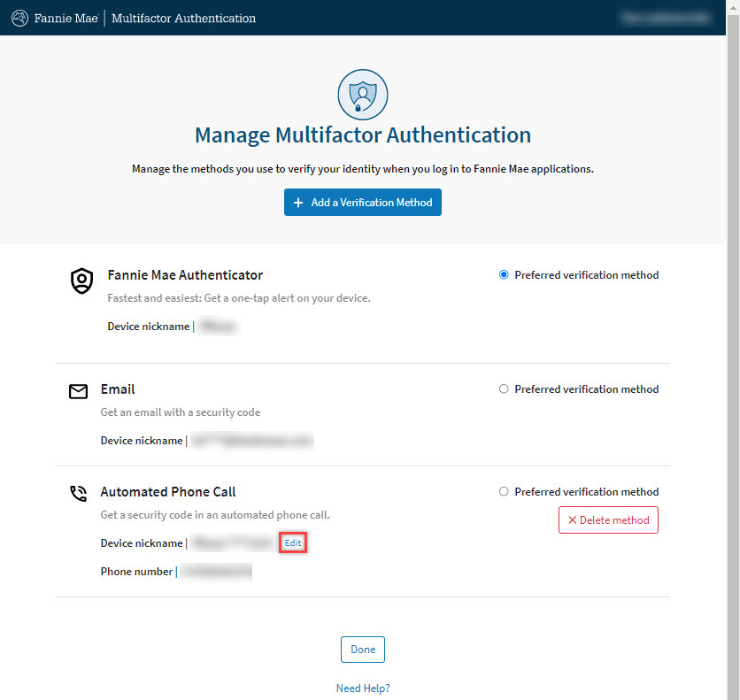Click the Multifactor Authentication header title
Viewport: 740px width, 700px height.
click(183, 19)
